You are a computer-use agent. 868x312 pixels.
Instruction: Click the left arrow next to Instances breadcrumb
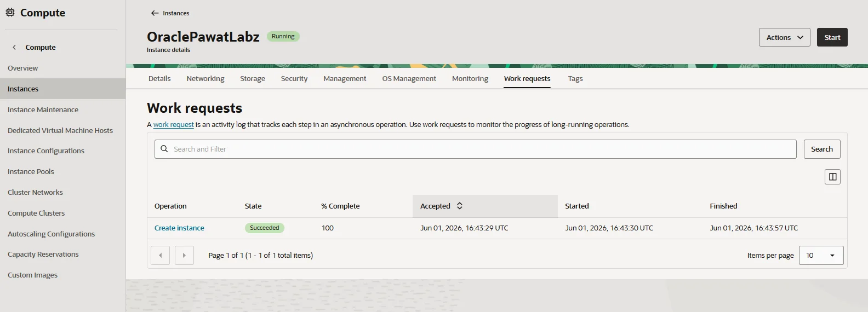pos(155,13)
